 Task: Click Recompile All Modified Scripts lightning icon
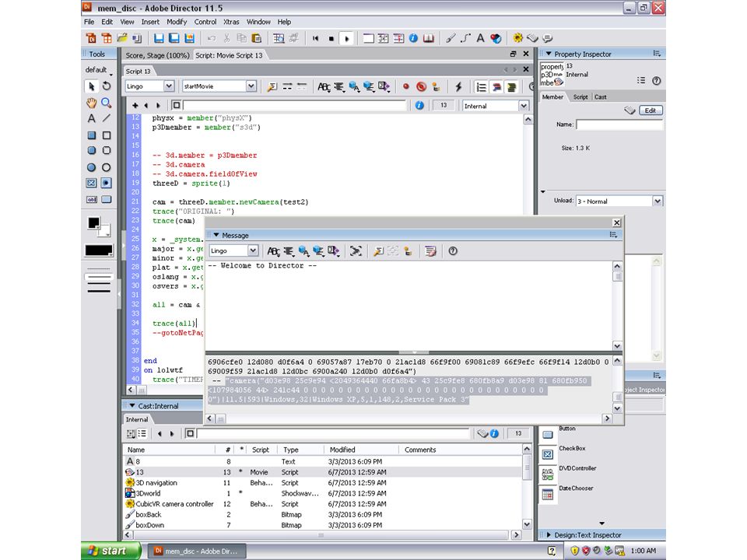click(x=458, y=86)
